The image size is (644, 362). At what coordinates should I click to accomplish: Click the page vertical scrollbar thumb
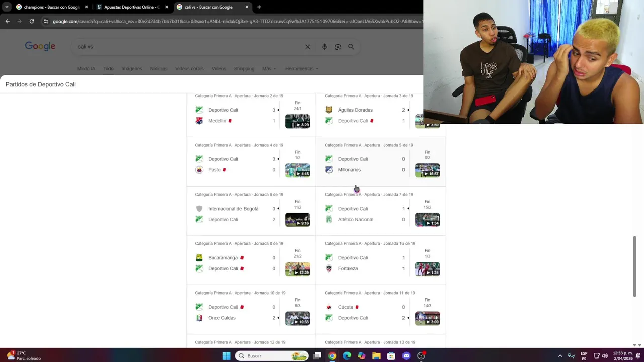click(635, 266)
